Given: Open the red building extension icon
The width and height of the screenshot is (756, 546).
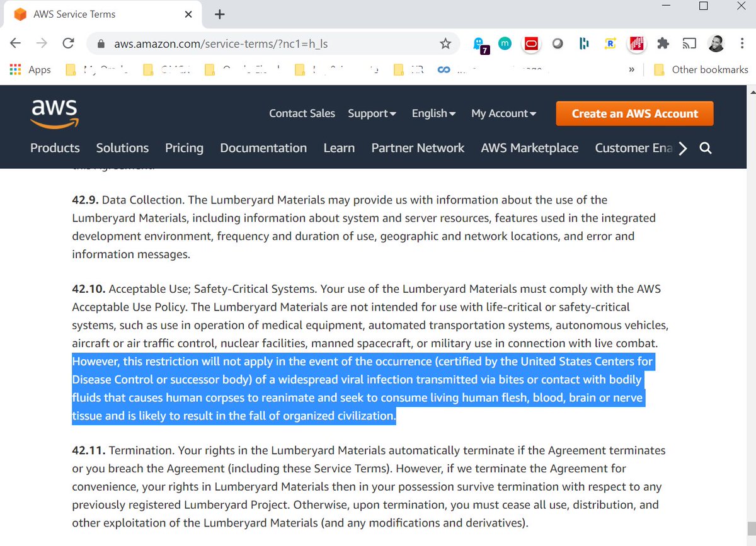Looking at the screenshot, I should click(637, 43).
